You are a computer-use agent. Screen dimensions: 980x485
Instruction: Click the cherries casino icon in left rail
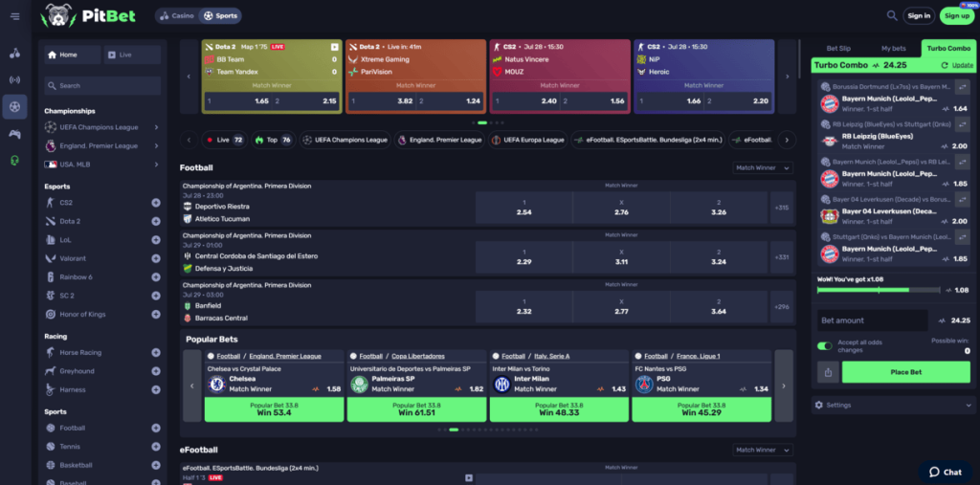[15, 54]
